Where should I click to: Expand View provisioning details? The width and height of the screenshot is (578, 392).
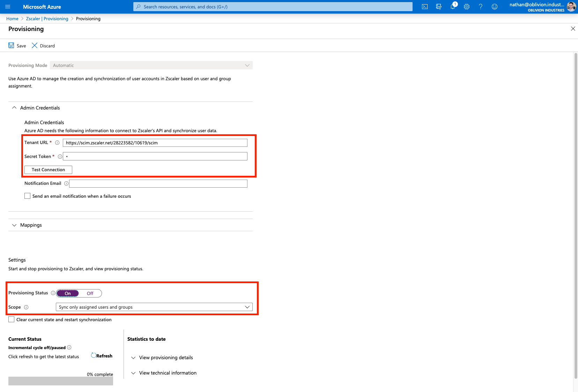(x=166, y=357)
